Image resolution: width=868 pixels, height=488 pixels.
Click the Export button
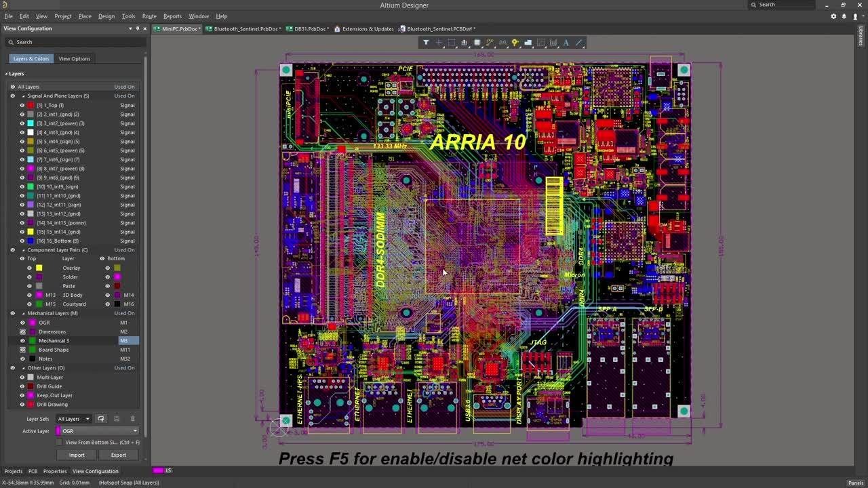coord(118,455)
